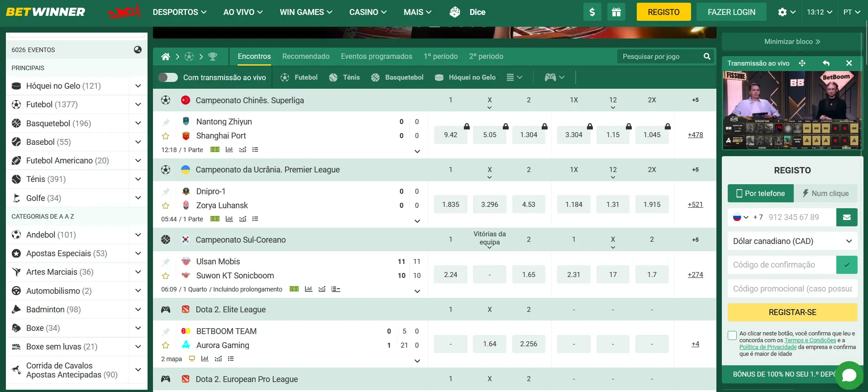Open the settings gear menu
The height and width of the screenshot is (392, 868).
(x=787, y=12)
